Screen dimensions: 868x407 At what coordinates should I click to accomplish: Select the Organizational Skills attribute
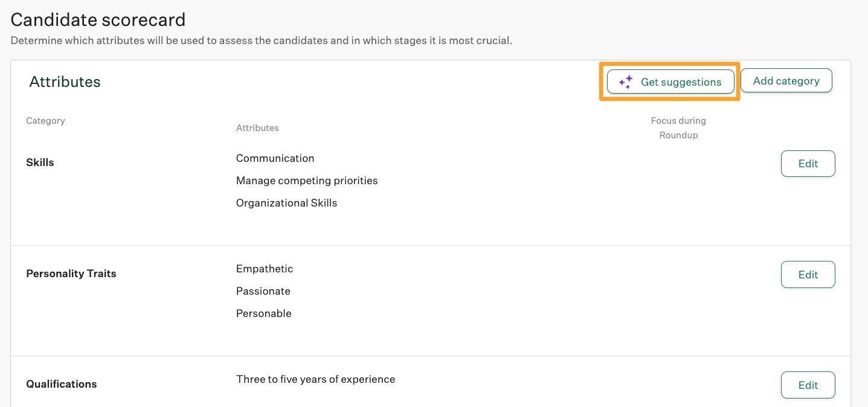pyautogui.click(x=286, y=203)
